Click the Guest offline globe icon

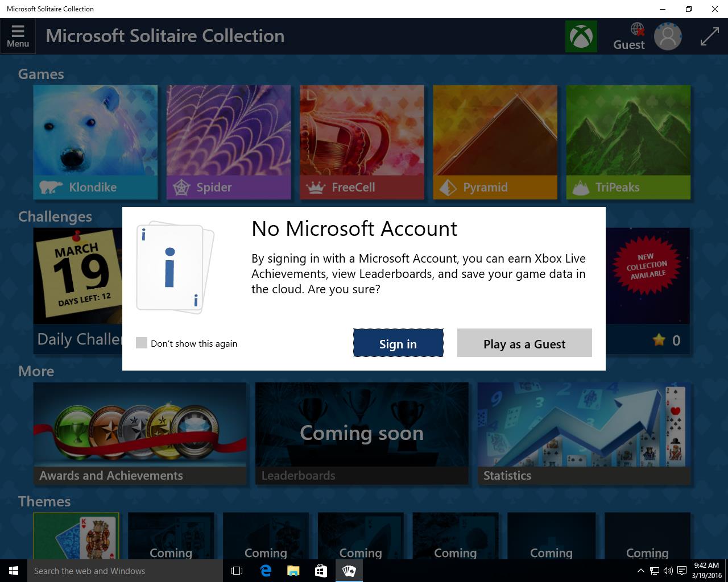(x=638, y=29)
